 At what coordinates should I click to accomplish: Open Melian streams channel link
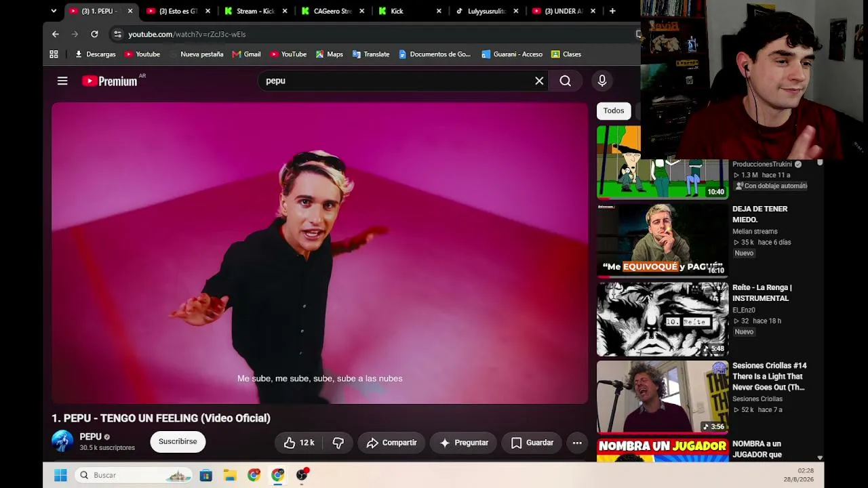tap(755, 231)
